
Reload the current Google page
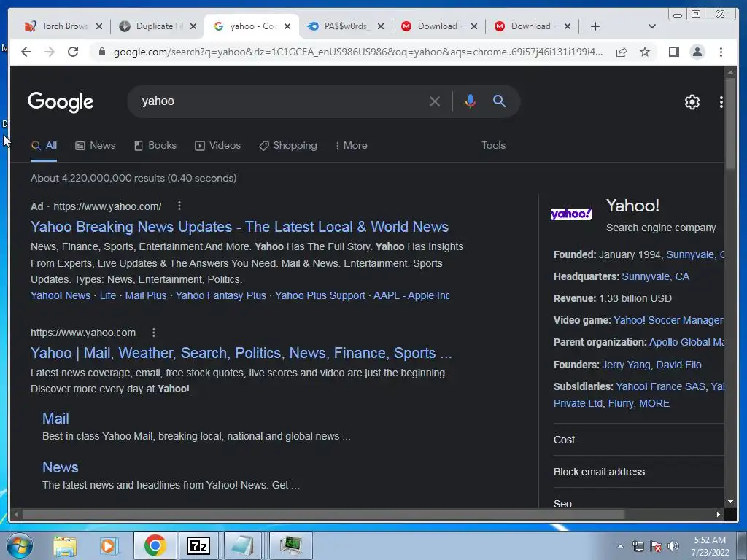(x=73, y=52)
